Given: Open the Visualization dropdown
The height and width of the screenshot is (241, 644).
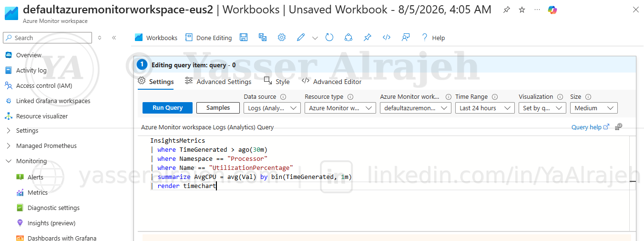Looking at the screenshot, I should 542,108.
